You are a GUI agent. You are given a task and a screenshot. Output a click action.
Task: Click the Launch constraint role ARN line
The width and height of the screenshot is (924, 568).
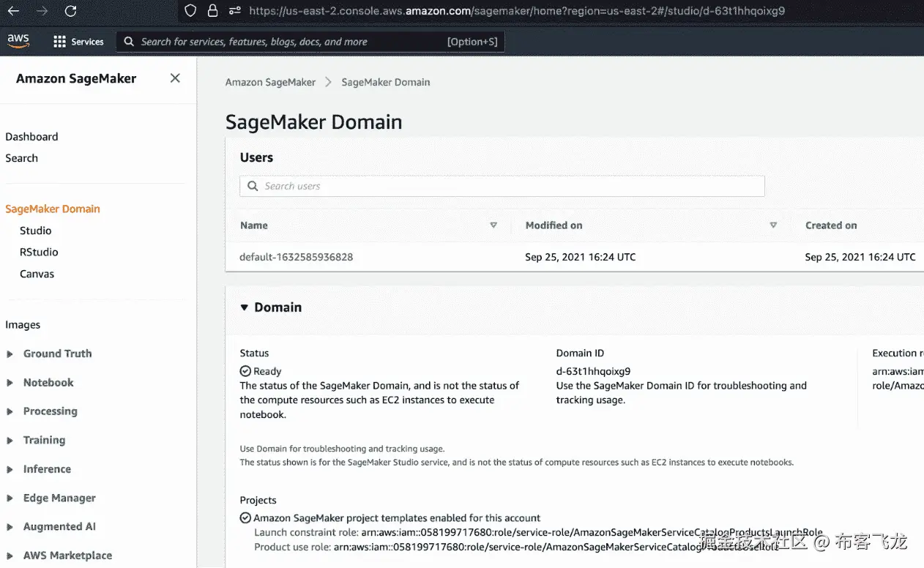538,532
